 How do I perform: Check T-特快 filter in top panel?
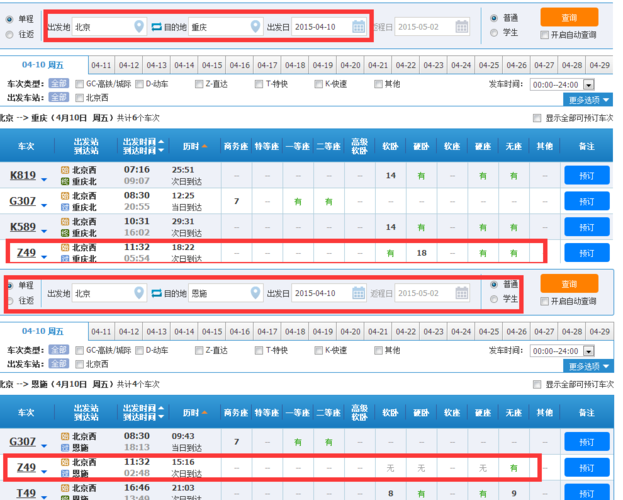259,84
